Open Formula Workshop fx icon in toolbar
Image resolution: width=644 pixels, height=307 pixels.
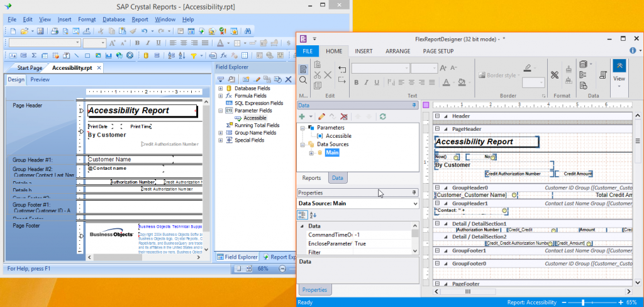(224, 55)
